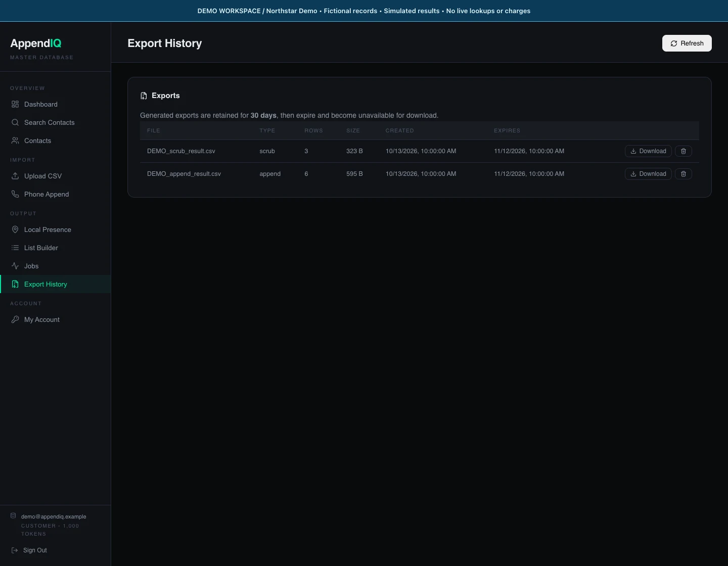
Task: Click the SIZE column header
Action: (x=353, y=130)
